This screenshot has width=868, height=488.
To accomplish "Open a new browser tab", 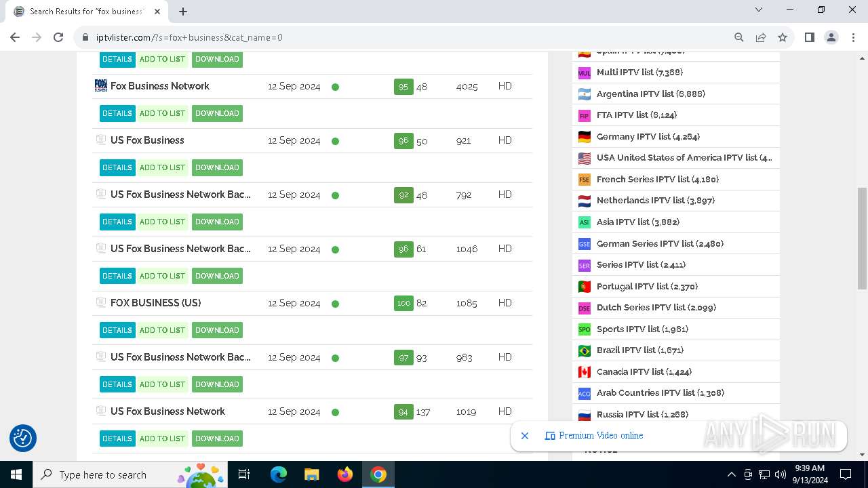I will point(183,11).
